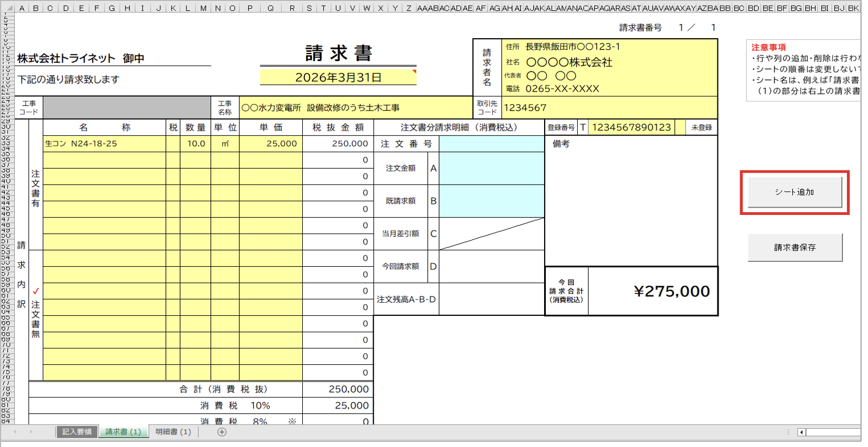This screenshot has width=868, height=447.
Task: Click the red checkmark beside 注文書無
Action: pos(36,291)
